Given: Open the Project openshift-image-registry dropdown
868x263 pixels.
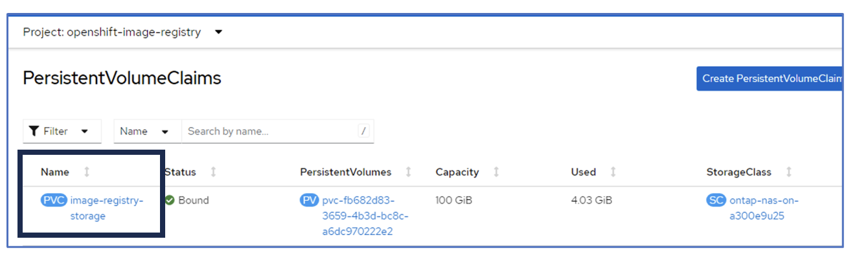Looking at the screenshot, I should click(123, 32).
